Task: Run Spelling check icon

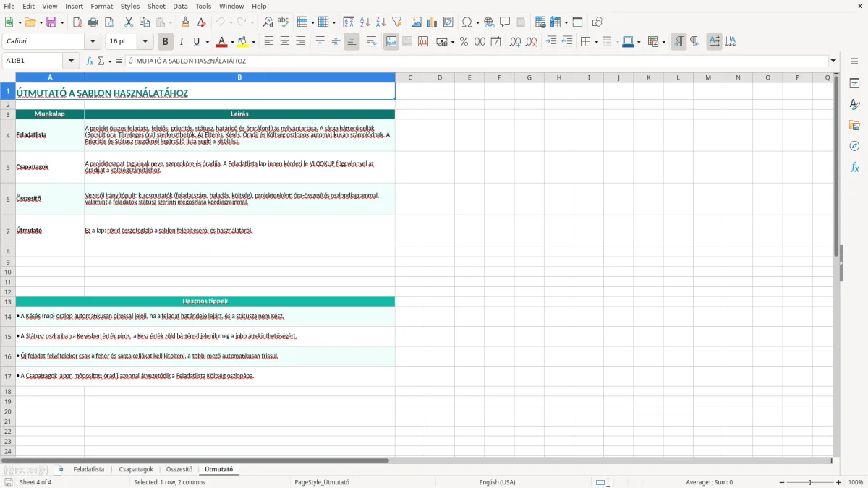Action: pyautogui.click(x=284, y=22)
